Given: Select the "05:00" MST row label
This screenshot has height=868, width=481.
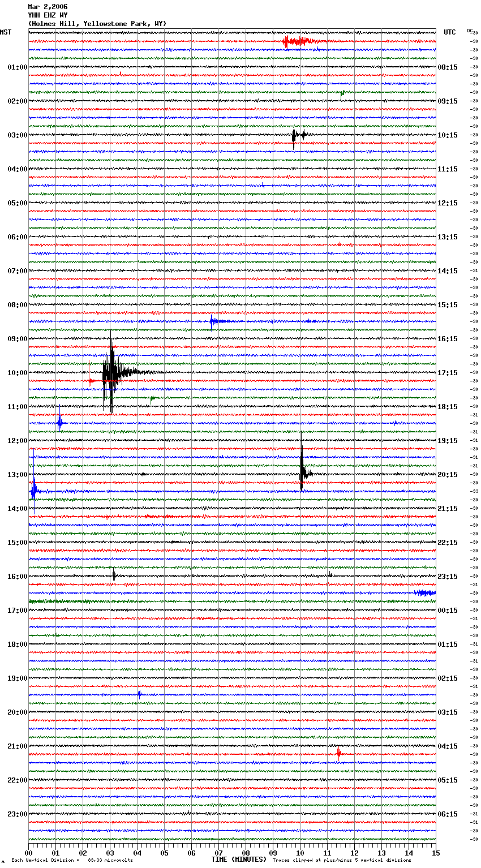Looking at the screenshot, I should 18,203.
